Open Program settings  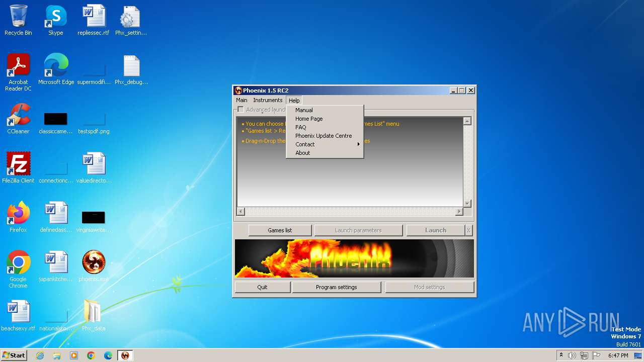tap(336, 287)
